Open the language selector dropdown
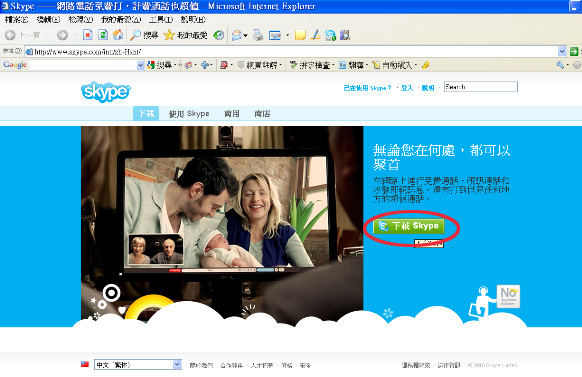Screen dimensions: 582x377 point(177,364)
